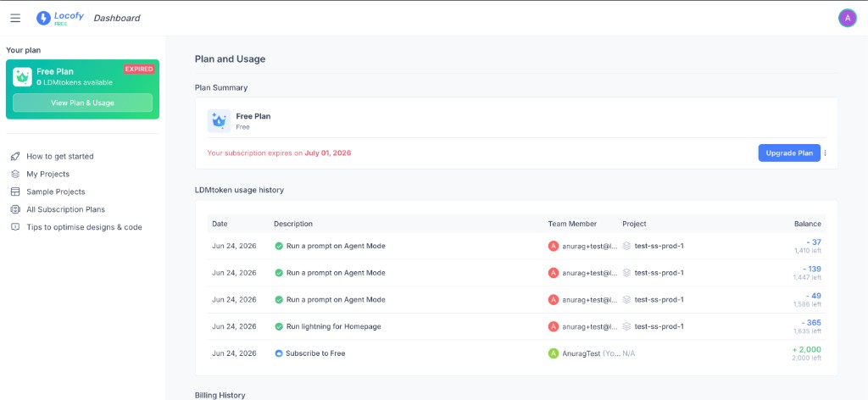This screenshot has width=868, height=400.
Task: Click the blue icon beside Subscribe to Free
Action: (279, 353)
